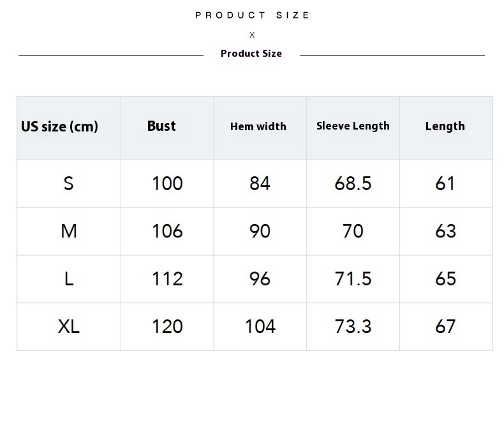Select the length value 67

(445, 327)
